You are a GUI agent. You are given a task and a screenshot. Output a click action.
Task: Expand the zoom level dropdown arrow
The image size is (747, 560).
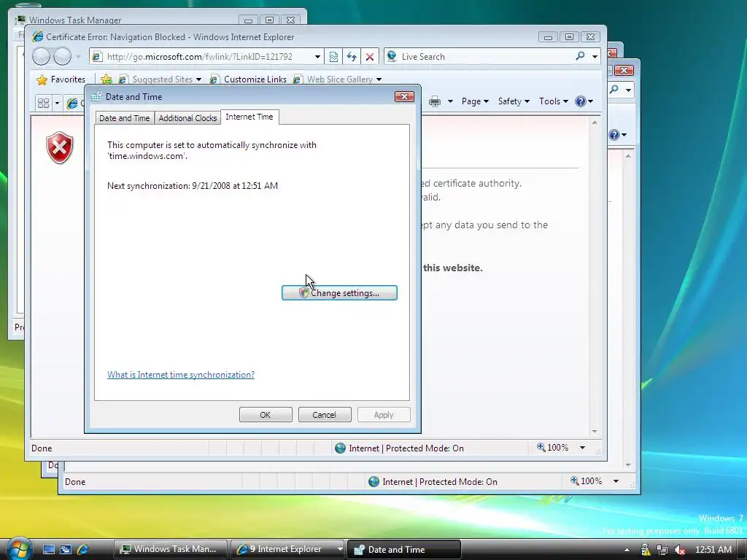[x=582, y=448]
